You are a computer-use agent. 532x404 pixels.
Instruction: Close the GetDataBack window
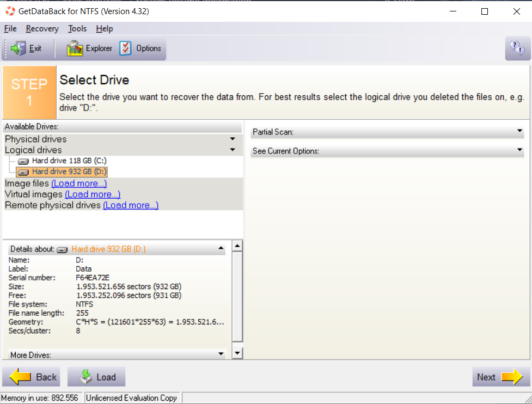tap(517, 11)
